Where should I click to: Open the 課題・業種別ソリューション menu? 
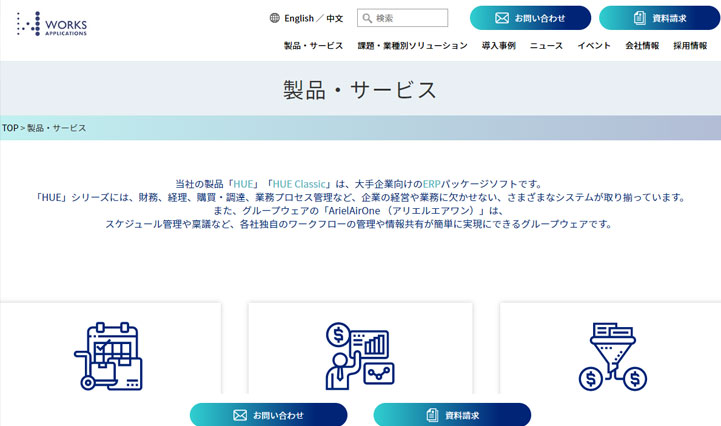(x=412, y=46)
